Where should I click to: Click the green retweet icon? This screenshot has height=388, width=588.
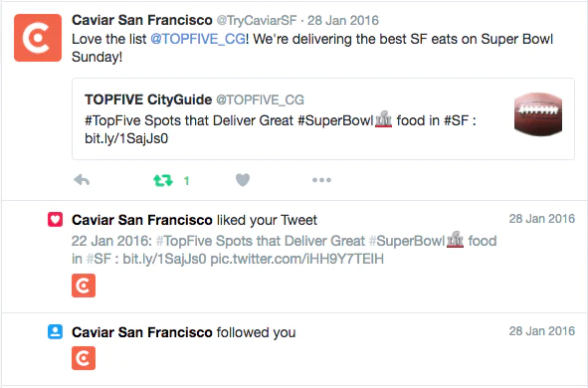click(163, 181)
